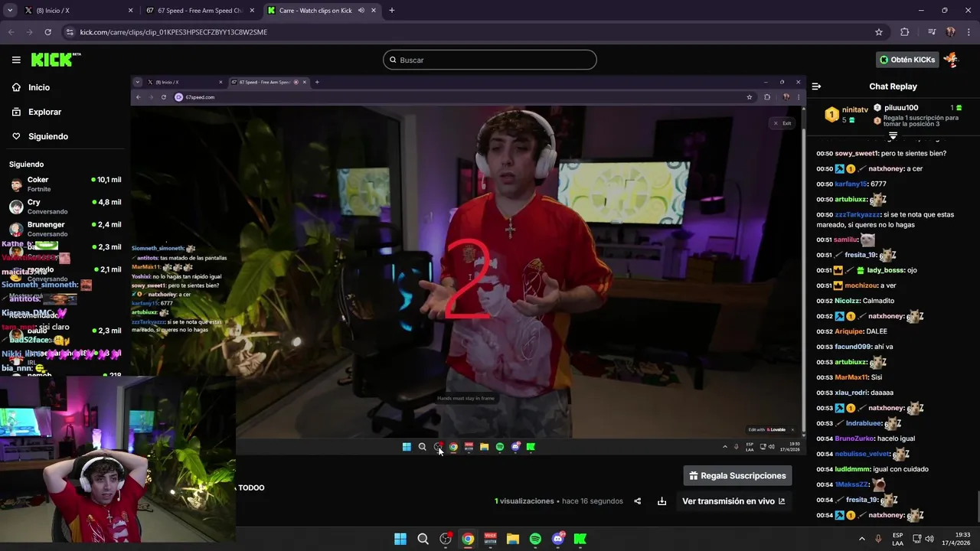Click lady_bosss username in Chat Replay
This screenshot has width=980, height=551.
(886, 270)
